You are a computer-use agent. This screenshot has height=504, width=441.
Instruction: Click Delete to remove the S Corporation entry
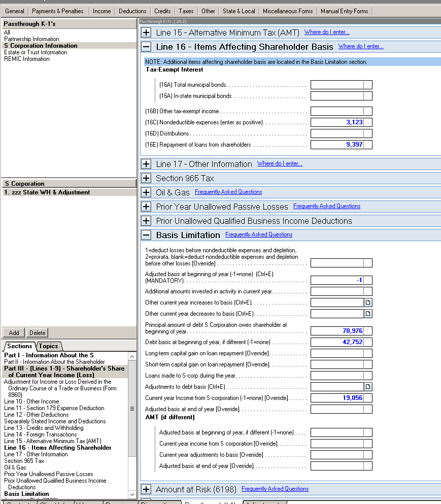[x=37, y=332]
